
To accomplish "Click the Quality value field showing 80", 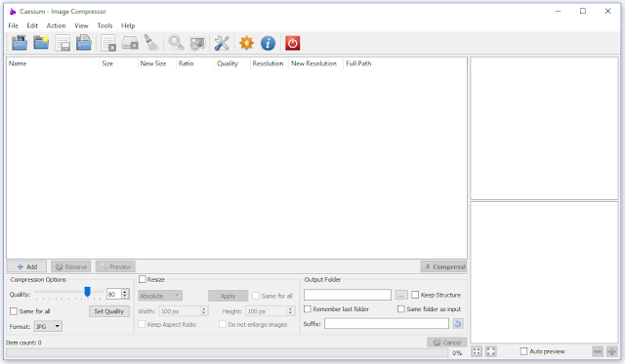I will click(x=114, y=294).
